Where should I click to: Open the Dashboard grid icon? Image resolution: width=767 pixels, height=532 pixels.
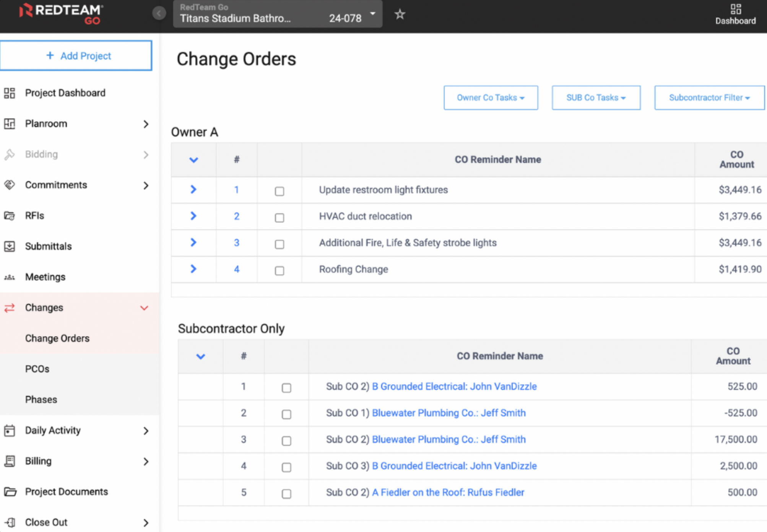(x=736, y=9)
